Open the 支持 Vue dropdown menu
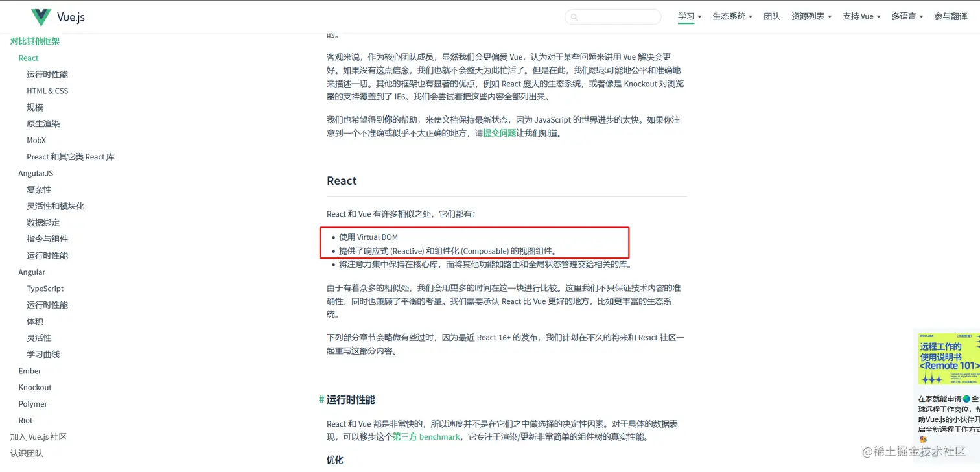 pos(861,17)
